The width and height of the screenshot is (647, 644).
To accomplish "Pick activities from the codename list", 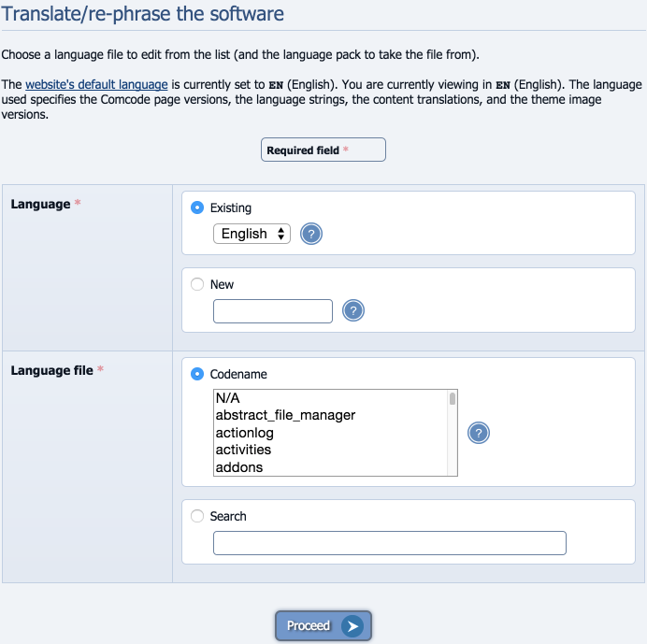I will pos(331,450).
